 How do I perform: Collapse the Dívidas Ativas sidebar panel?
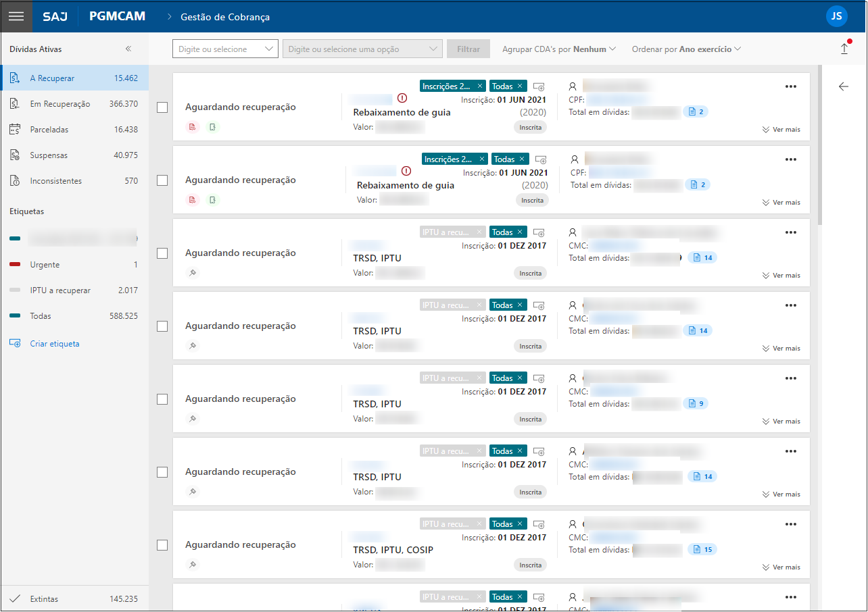pos(128,49)
